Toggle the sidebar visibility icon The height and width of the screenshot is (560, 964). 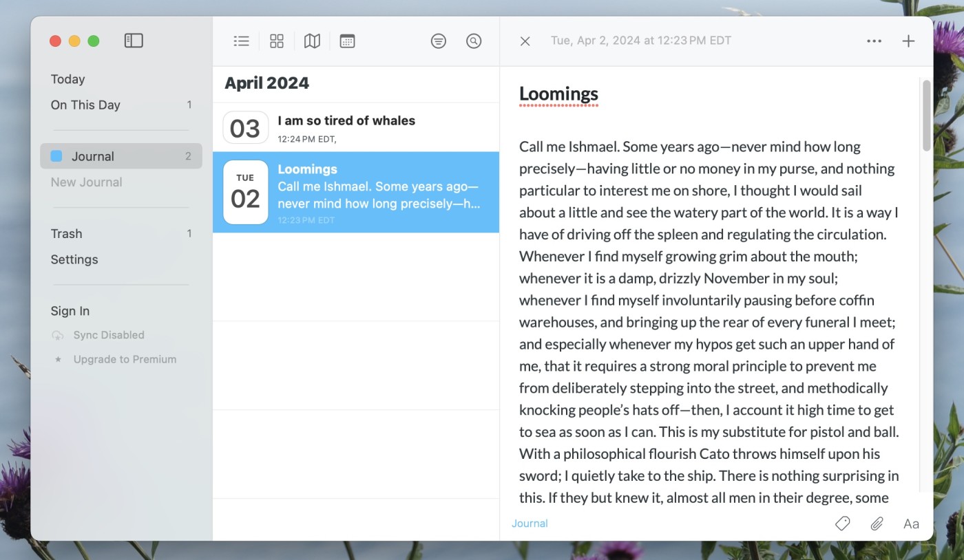pos(134,41)
